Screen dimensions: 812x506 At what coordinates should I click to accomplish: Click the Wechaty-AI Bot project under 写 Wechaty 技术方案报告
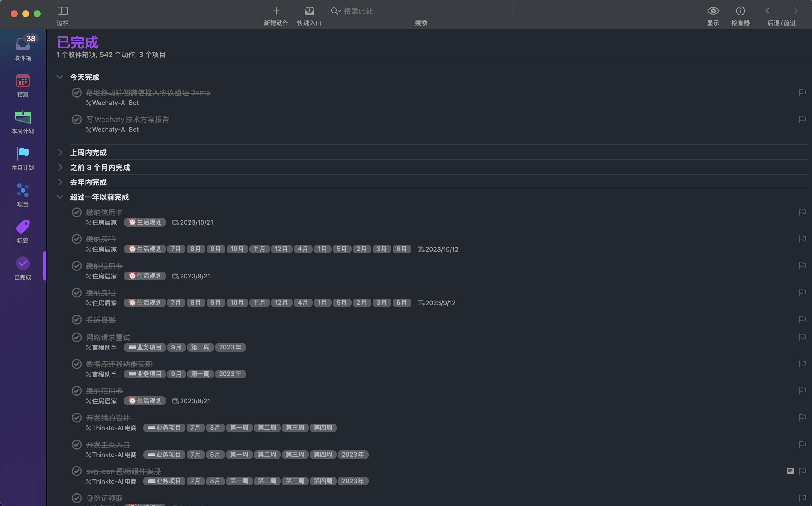(112, 129)
